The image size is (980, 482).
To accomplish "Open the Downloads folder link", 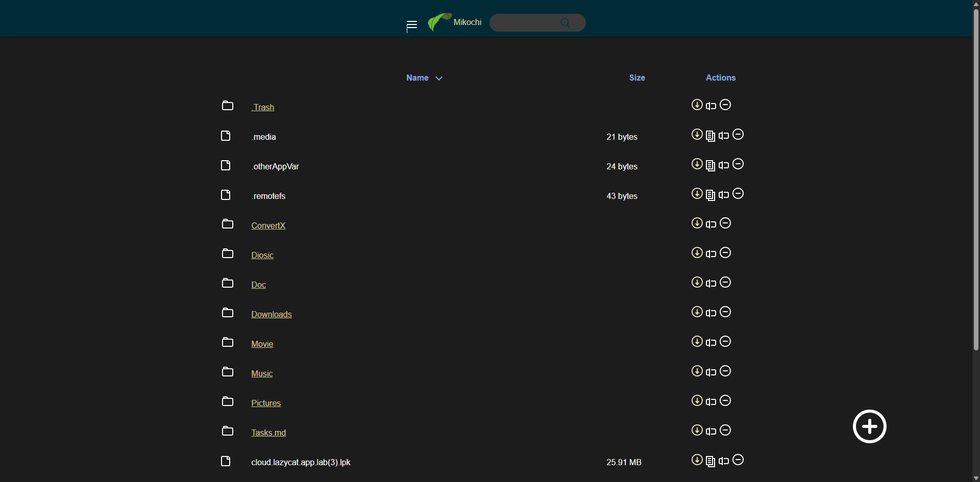I will coord(272,315).
